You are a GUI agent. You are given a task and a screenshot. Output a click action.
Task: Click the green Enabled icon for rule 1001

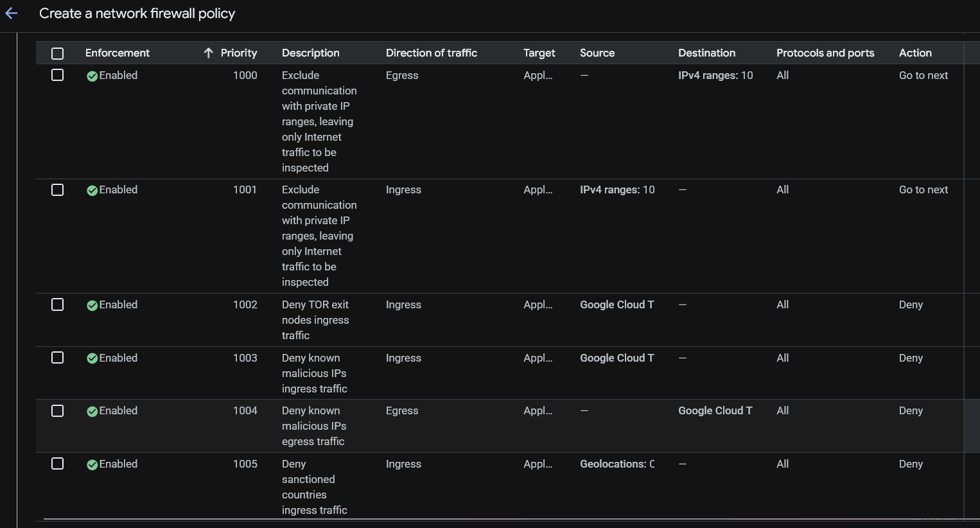(x=92, y=189)
